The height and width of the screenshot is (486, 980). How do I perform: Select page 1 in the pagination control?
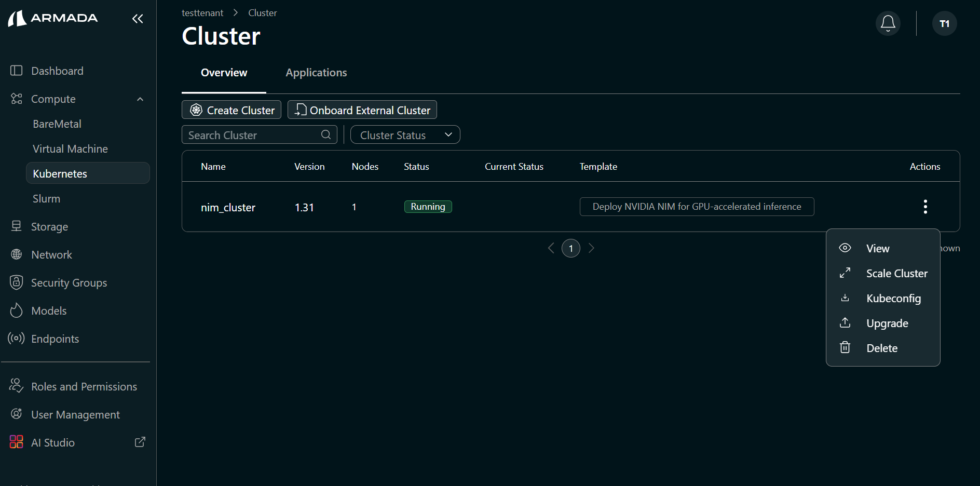[x=570, y=248]
